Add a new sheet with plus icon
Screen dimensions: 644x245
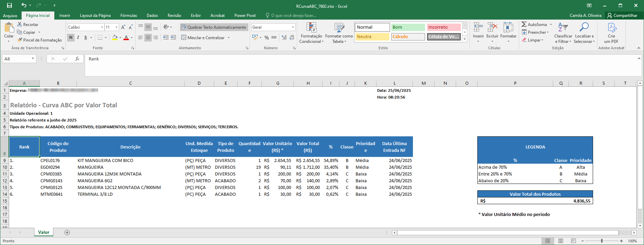pos(67,232)
